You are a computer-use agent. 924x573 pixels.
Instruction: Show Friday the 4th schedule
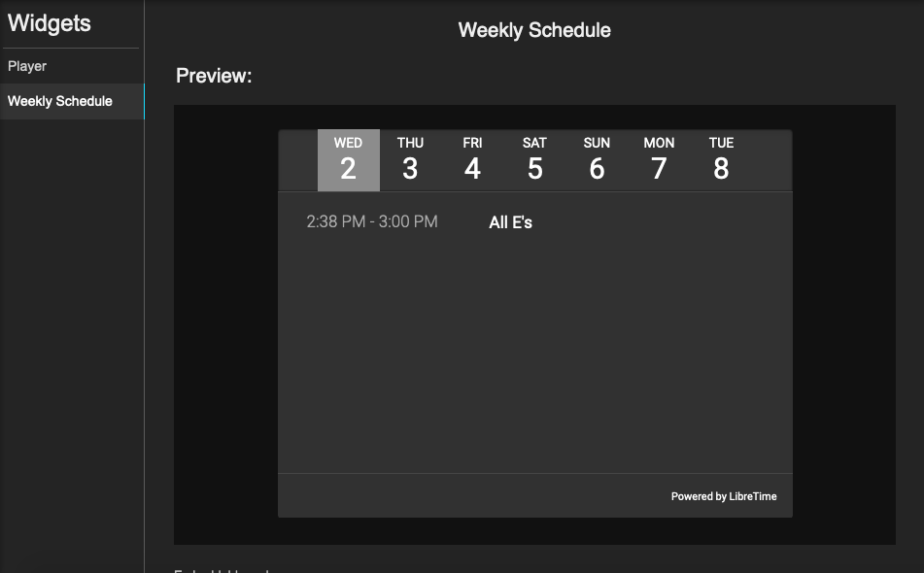(472, 160)
